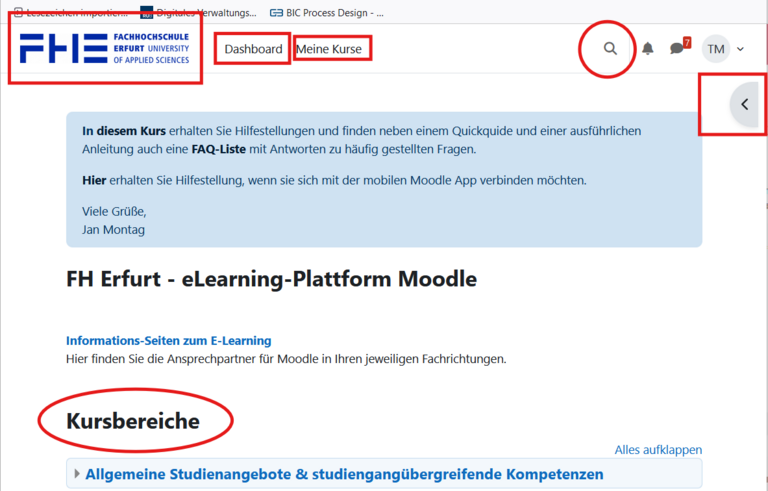Open the Meine Kurse tab

(333, 49)
